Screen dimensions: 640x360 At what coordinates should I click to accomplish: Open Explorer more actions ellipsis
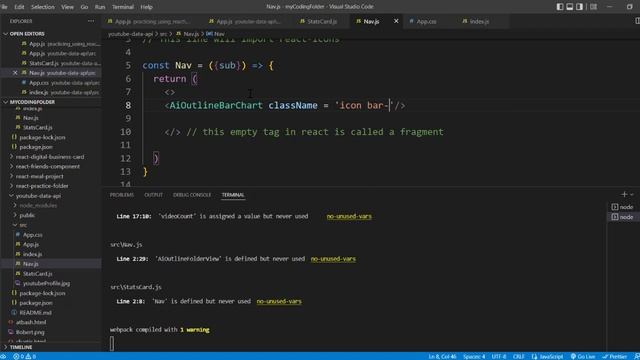coord(91,21)
